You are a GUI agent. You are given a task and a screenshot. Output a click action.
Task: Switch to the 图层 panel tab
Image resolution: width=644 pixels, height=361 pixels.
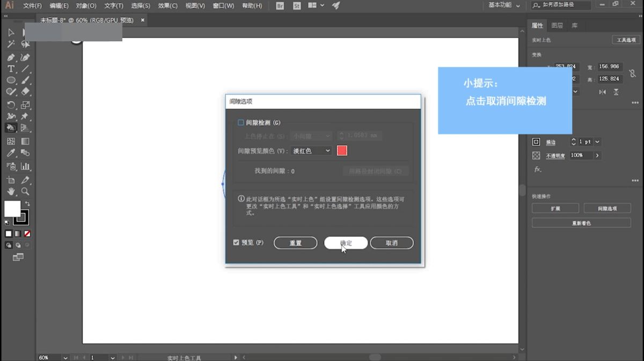point(558,25)
